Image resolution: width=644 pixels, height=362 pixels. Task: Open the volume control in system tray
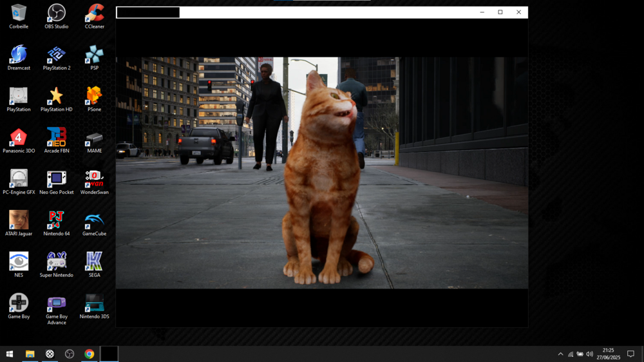point(589,354)
